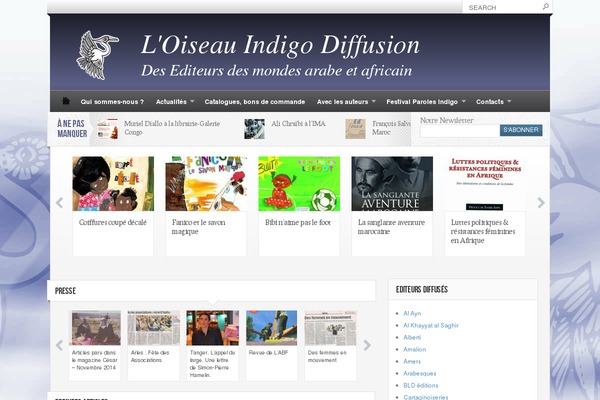Click Luttes politiques & résistances féminines en Afrique title
600x400 pixels.
tap(483, 231)
